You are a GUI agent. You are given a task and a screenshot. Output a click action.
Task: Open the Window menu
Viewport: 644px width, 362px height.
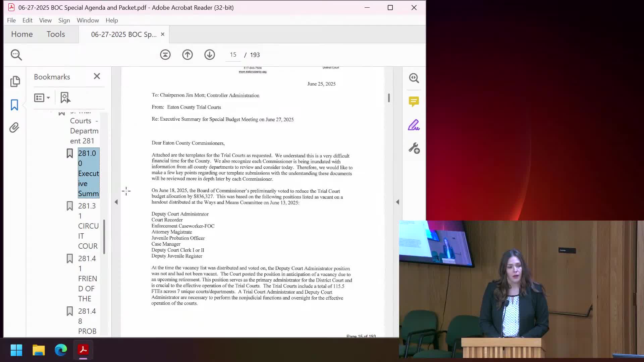point(88,20)
